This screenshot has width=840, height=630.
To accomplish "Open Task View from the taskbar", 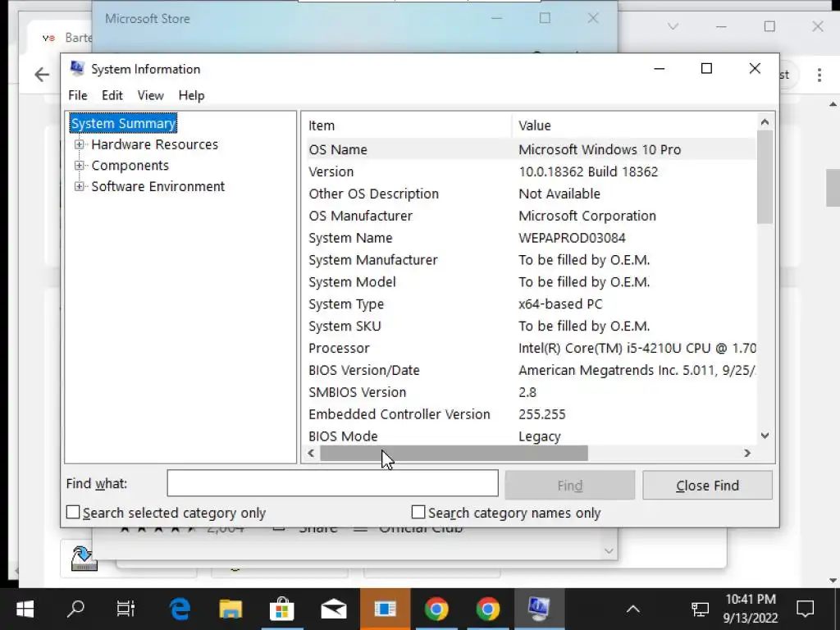I will [126, 609].
